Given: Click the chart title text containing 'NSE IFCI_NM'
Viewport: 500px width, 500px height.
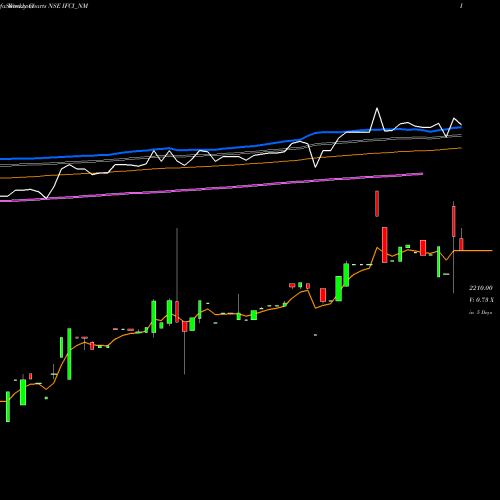Looking at the screenshot, I should click(x=44, y=6).
